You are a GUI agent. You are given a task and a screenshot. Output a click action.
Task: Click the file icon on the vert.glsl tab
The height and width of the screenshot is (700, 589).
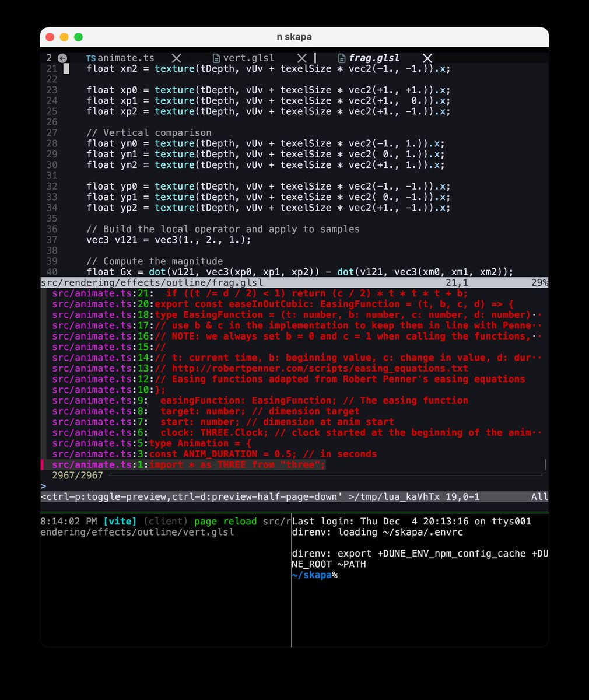pos(216,58)
